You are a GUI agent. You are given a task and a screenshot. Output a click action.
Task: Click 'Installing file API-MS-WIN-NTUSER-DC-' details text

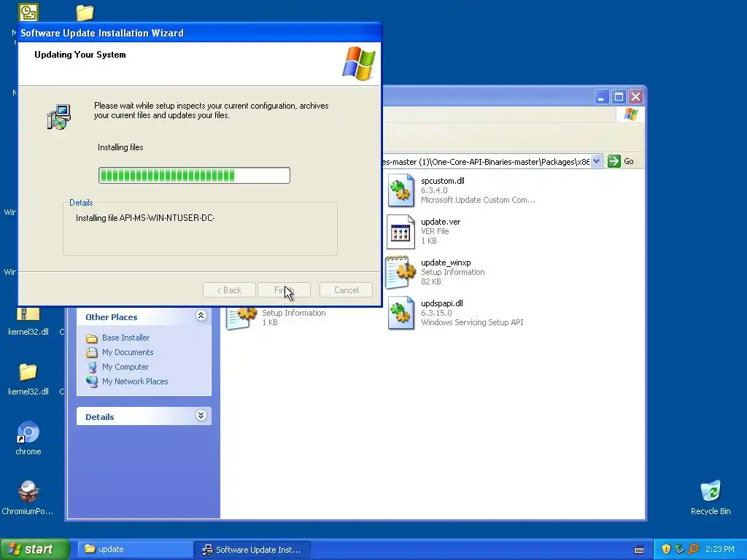click(145, 218)
